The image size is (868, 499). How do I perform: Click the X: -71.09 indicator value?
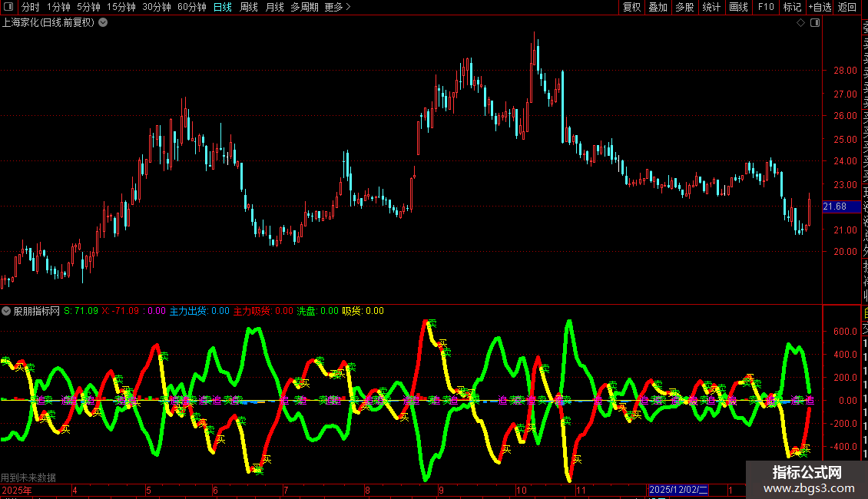(121, 311)
